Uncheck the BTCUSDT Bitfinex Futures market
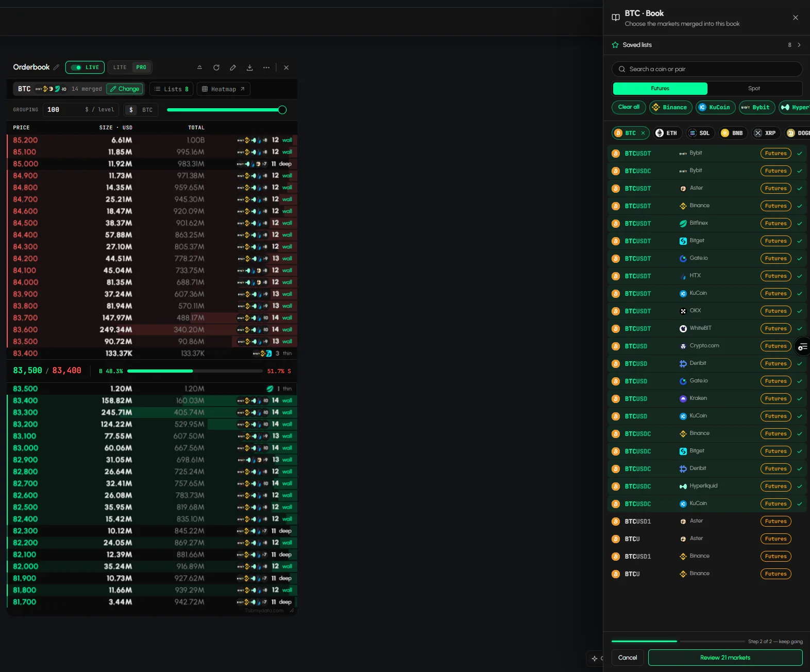Screen dimensions: 810x672 click(x=707, y=223)
